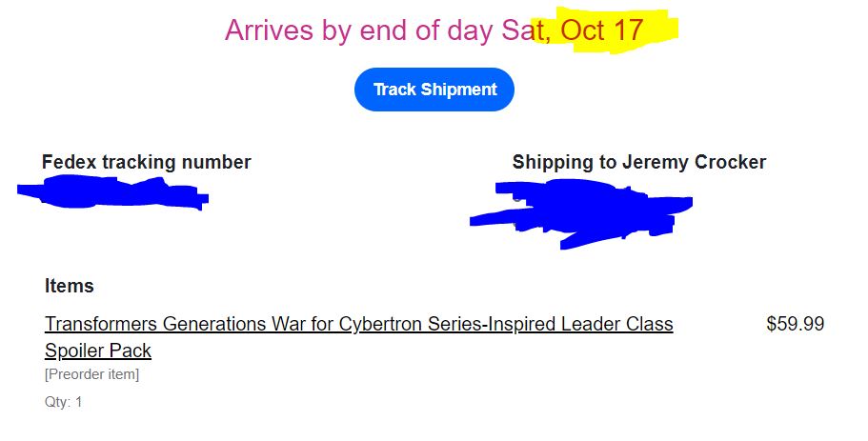Click the Arrives by end of day heading
868x441 pixels.
(x=434, y=30)
